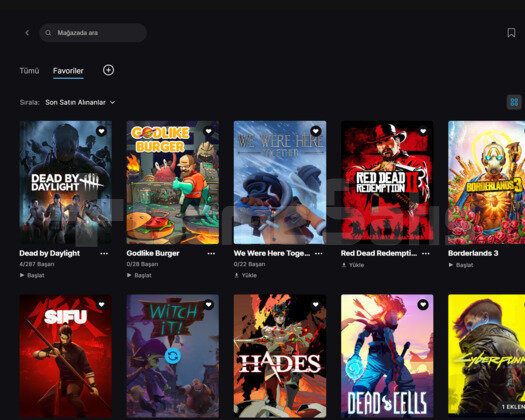Open Godlike Burger three-dot options menu
The image size is (525, 420).
pos(211,254)
